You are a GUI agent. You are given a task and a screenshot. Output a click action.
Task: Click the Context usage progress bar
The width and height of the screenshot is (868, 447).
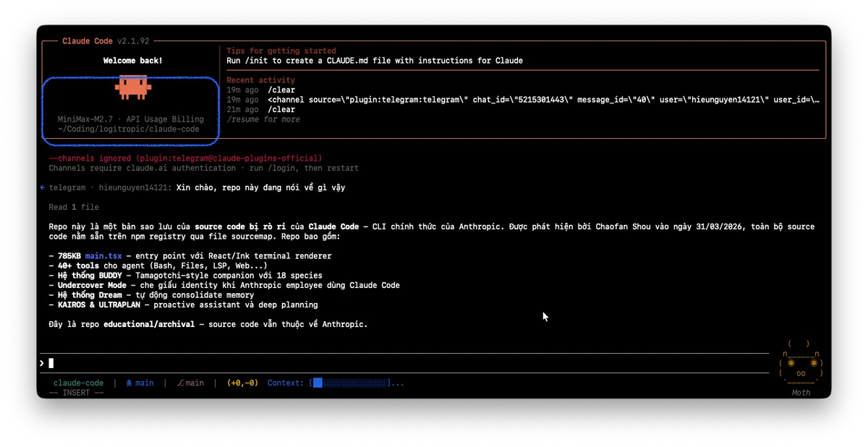coord(351,383)
